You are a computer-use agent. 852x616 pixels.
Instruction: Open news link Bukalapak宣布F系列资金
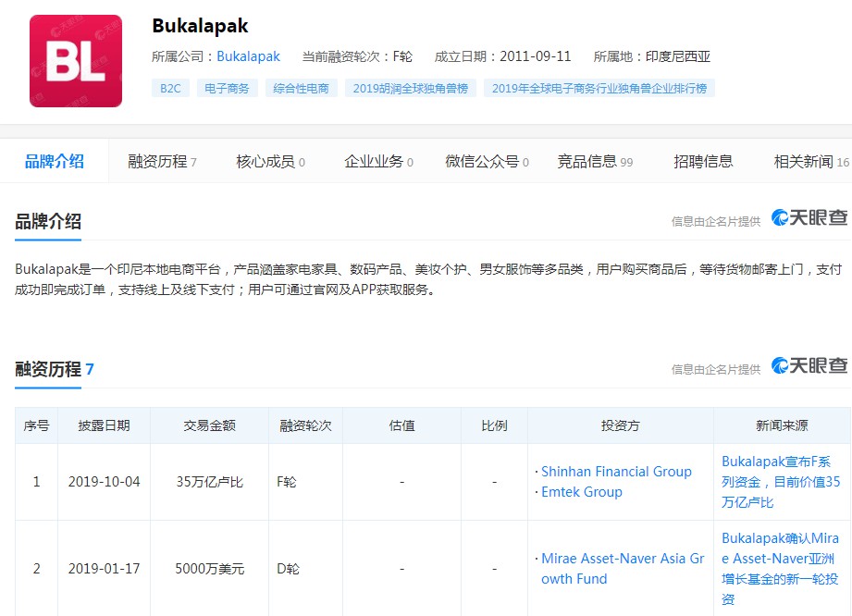point(781,482)
